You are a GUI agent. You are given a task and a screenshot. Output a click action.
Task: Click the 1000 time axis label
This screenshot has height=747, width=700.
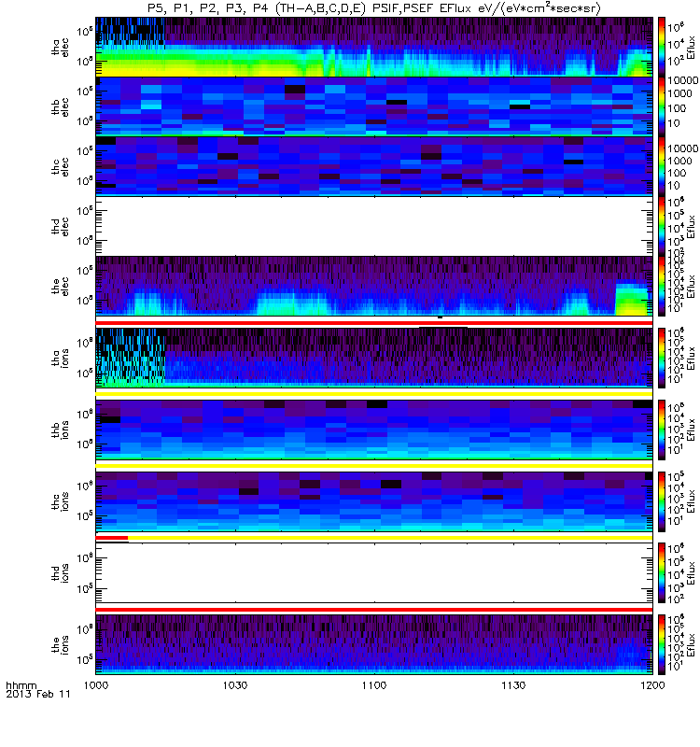pos(96,685)
